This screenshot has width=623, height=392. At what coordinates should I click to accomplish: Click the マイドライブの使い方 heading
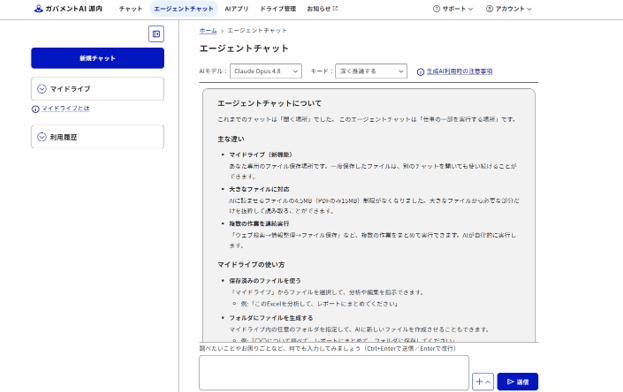click(x=251, y=265)
